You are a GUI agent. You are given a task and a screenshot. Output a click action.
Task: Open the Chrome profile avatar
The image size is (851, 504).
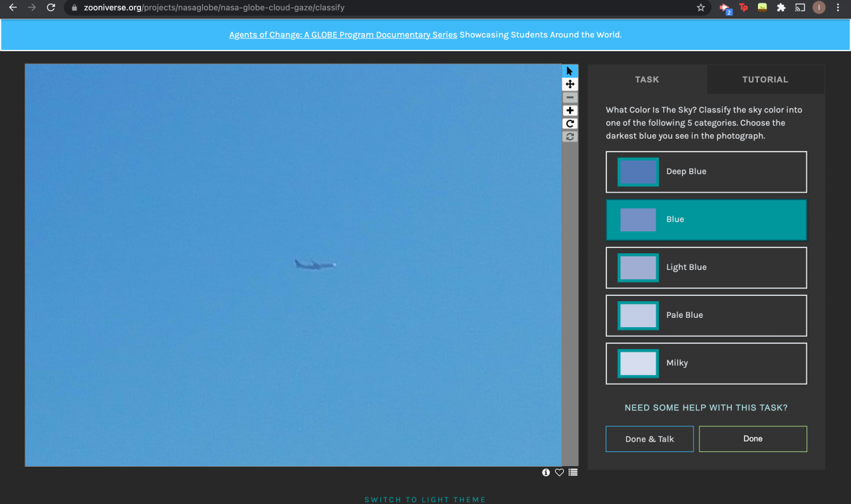[x=819, y=7]
